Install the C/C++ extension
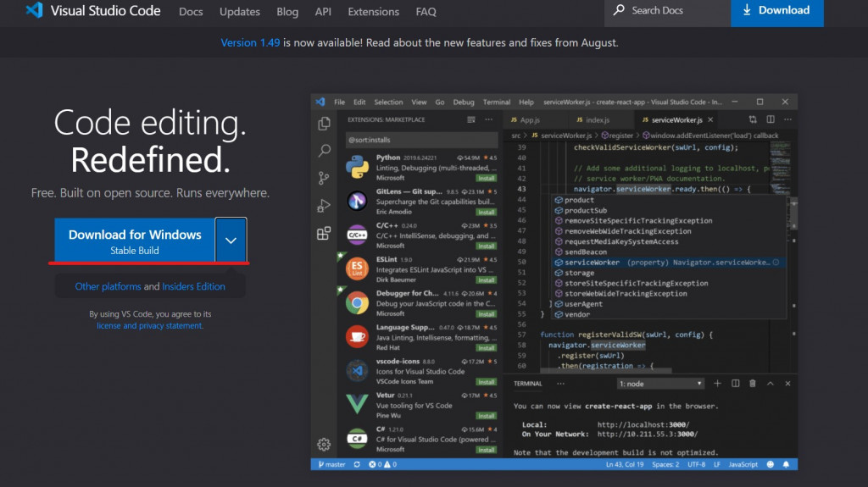 pos(486,246)
